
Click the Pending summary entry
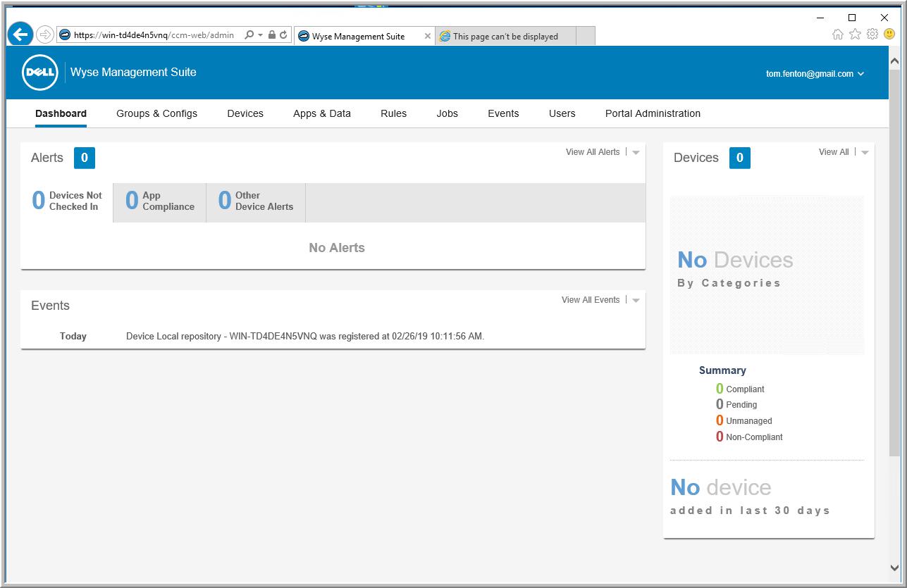coord(736,404)
